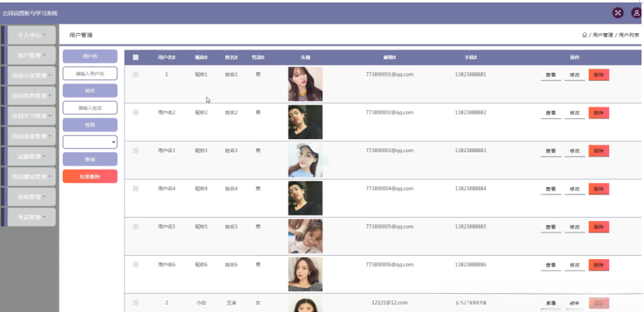Edit 用户名5 with 修改

574,227
